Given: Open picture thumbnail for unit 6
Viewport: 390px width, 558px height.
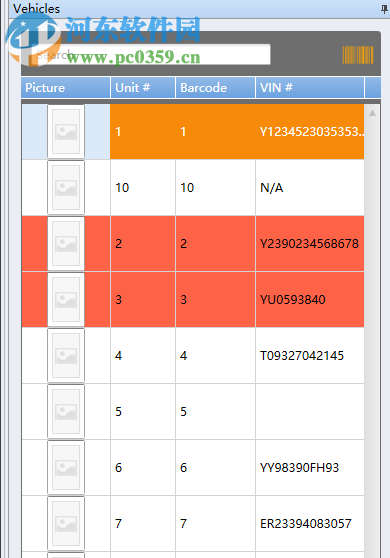Looking at the screenshot, I should [66, 467].
